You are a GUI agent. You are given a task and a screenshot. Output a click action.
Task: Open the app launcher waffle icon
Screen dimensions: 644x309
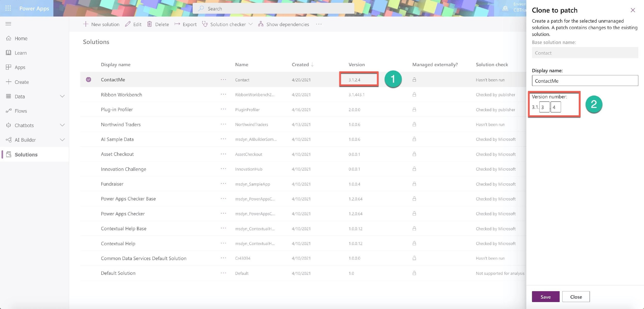coord(8,8)
